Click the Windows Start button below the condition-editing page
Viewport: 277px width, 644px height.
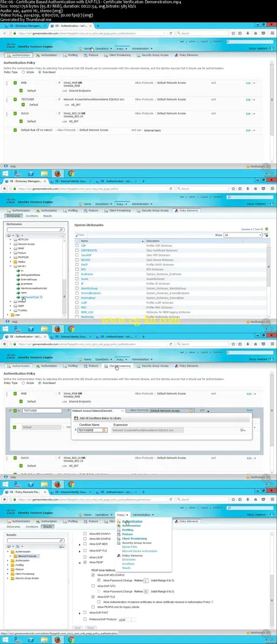point(6,484)
